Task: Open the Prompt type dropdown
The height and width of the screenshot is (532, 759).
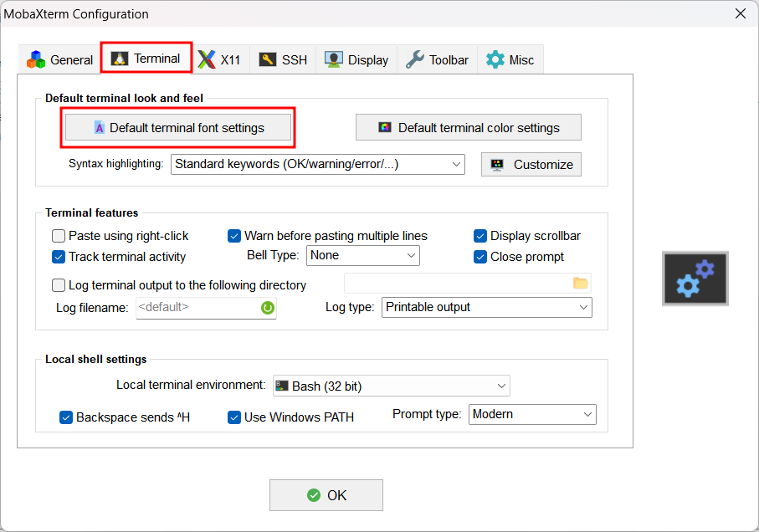Action: point(532,415)
